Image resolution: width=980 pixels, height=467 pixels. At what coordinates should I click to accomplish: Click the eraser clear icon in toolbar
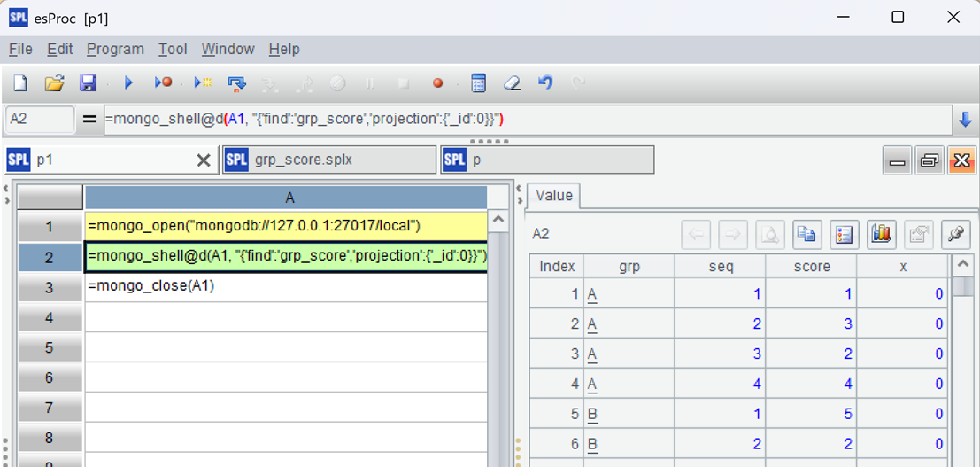[x=512, y=83]
